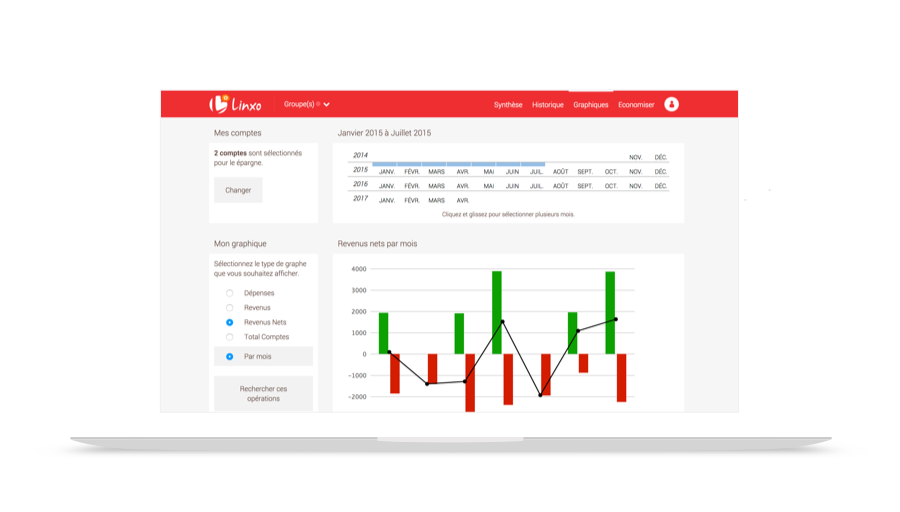Click Rechercher ces opérations button

(x=263, y=394)
